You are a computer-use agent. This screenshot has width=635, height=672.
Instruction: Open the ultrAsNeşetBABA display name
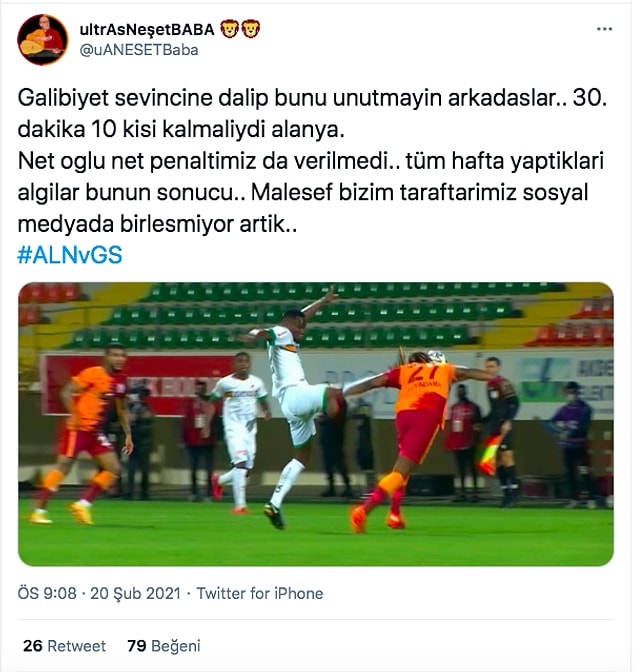[x=147, y=30]
